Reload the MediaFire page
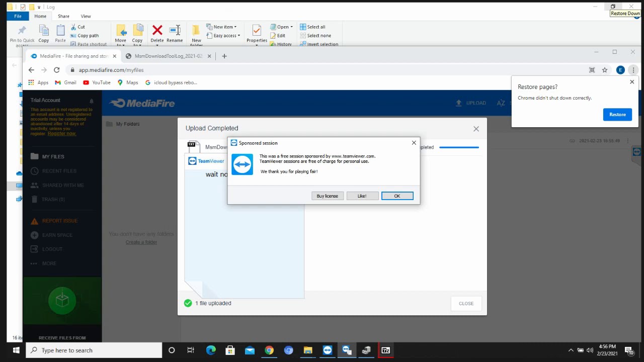 pos(56,70)
